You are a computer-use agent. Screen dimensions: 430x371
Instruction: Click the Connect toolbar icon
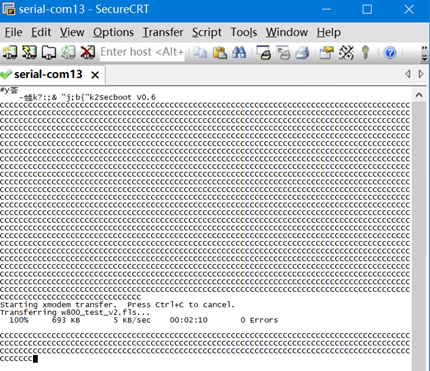[10, 52]
